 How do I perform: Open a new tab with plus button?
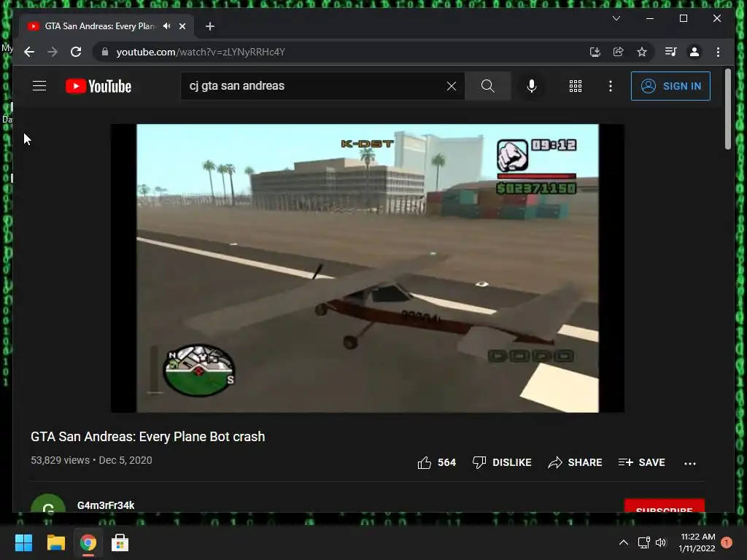tap(210, 26)
